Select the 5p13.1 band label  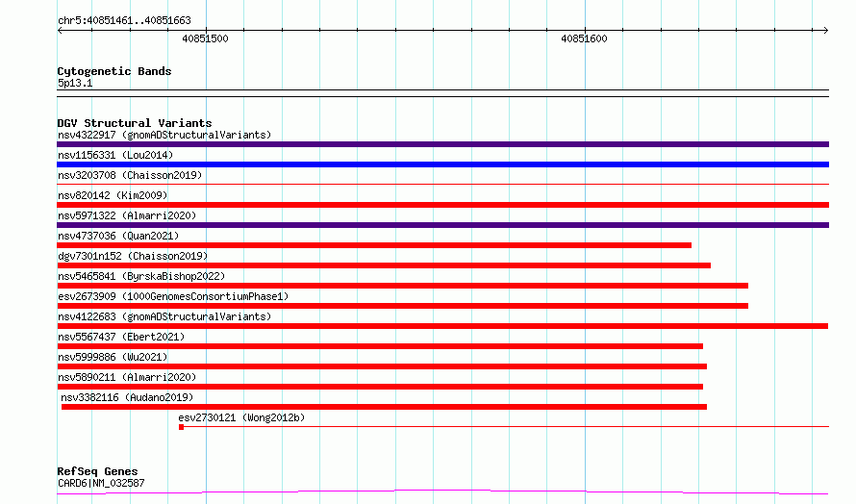(75, 83)
